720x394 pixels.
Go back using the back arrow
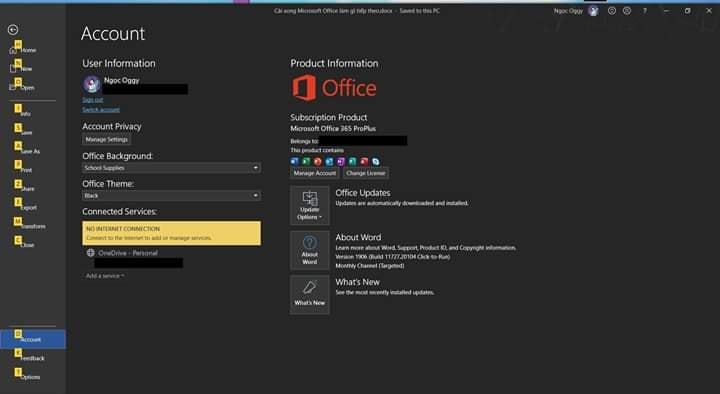[13, 30]
